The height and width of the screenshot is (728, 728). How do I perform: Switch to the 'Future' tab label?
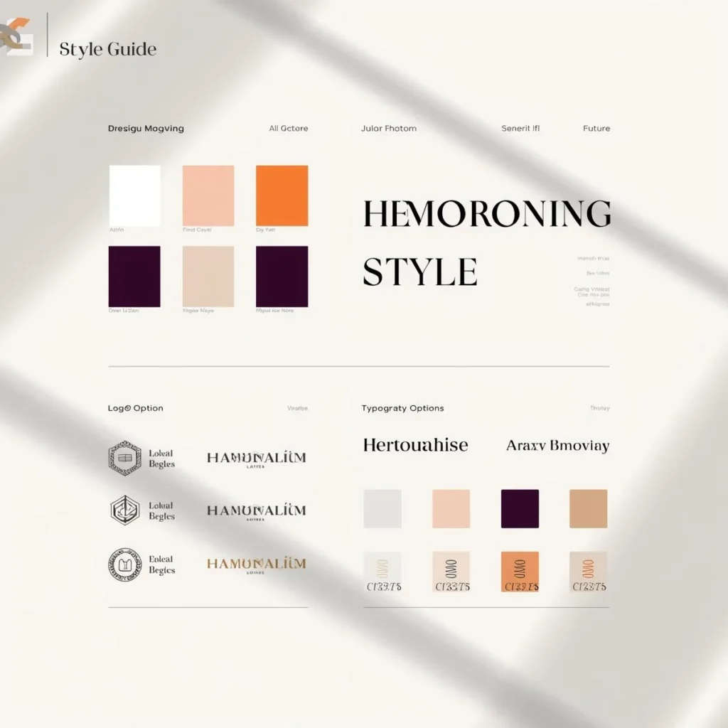(596, 129)
